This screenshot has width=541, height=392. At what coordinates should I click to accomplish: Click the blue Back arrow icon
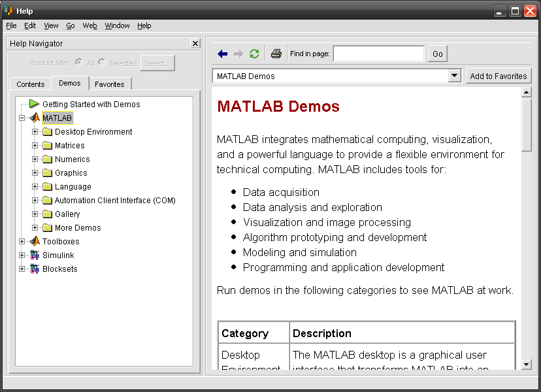coord(223,54)
